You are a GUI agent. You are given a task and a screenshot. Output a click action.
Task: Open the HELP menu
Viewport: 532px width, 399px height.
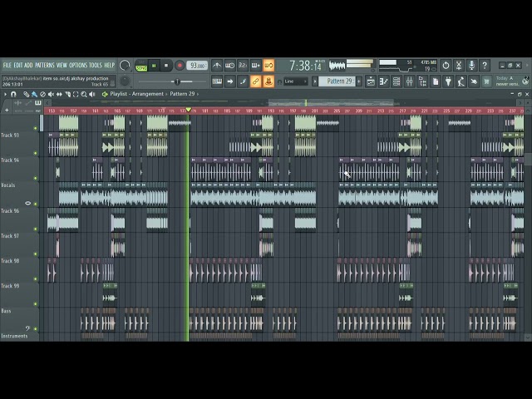[109, 65]
